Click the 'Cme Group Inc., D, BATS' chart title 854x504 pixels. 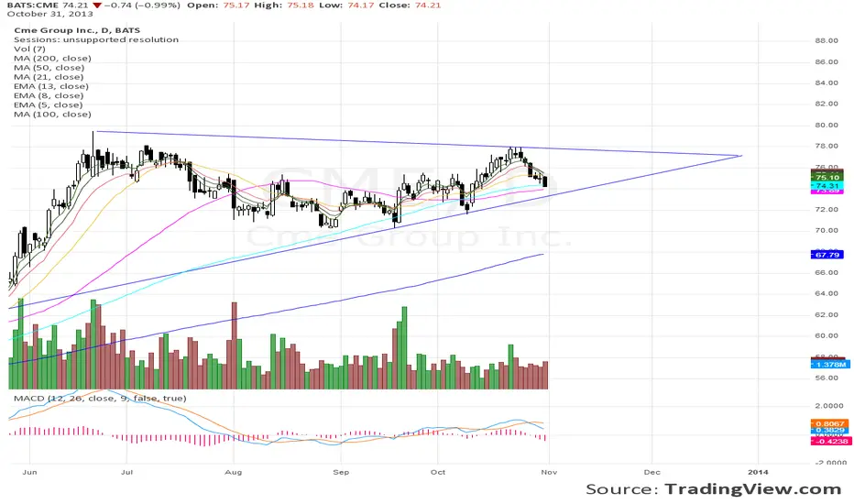pos(77,30)
